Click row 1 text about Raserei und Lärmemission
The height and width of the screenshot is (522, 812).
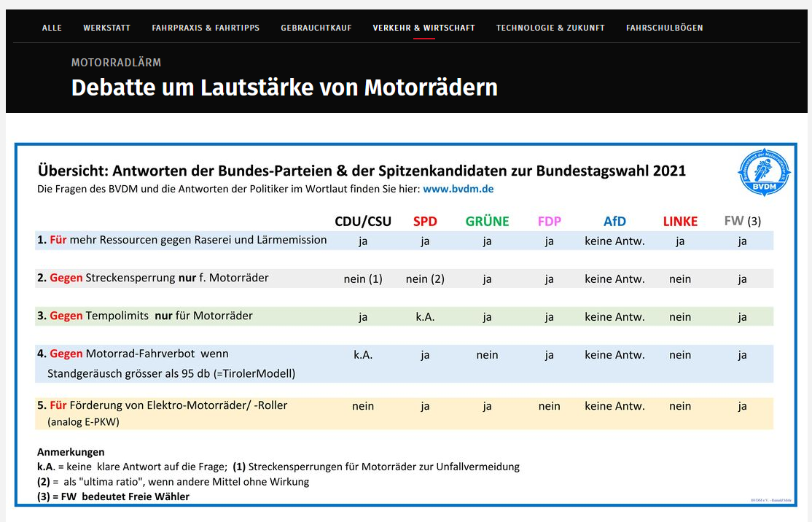tap(181, 241)
